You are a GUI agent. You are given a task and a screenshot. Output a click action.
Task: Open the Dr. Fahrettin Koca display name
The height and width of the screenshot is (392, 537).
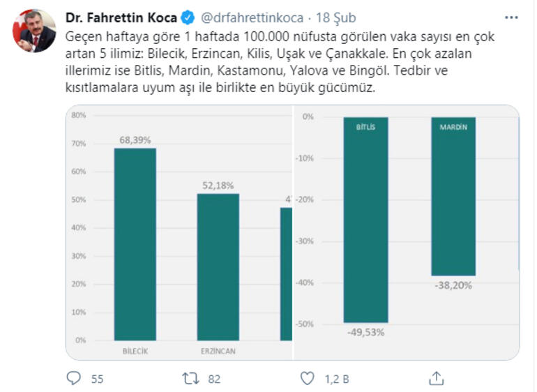click(121, 17)
